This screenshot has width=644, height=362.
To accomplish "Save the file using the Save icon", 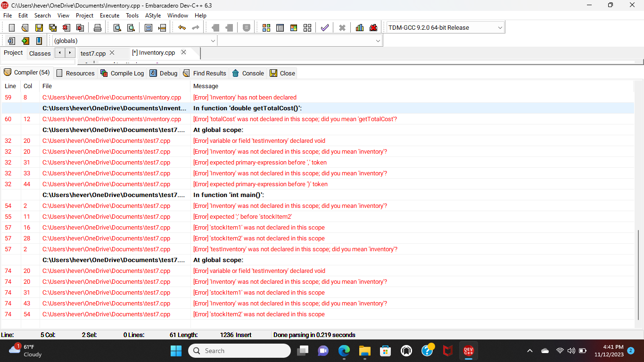I will coord(39,27).
